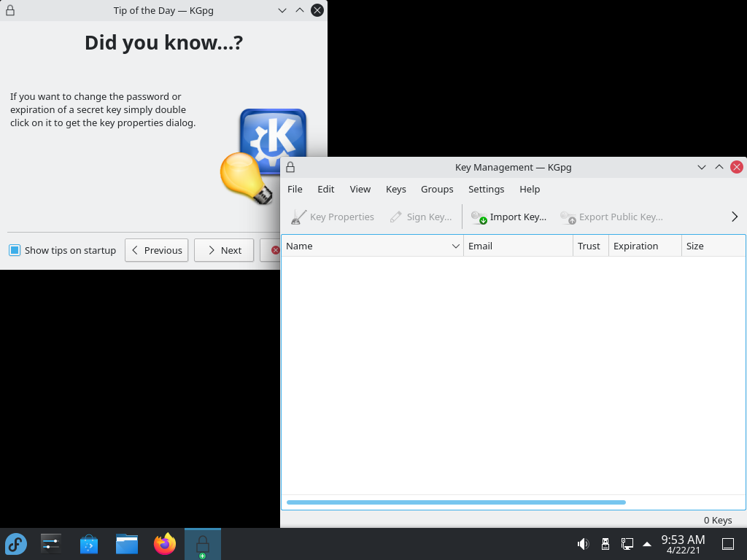The width and height of the screenshot is (747, 560).
Task: Open the Groups menu
Action: click(437, 190)
